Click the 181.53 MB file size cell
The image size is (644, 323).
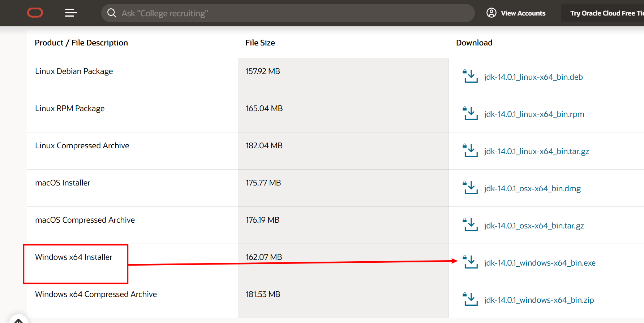click(x=343, y=300)
